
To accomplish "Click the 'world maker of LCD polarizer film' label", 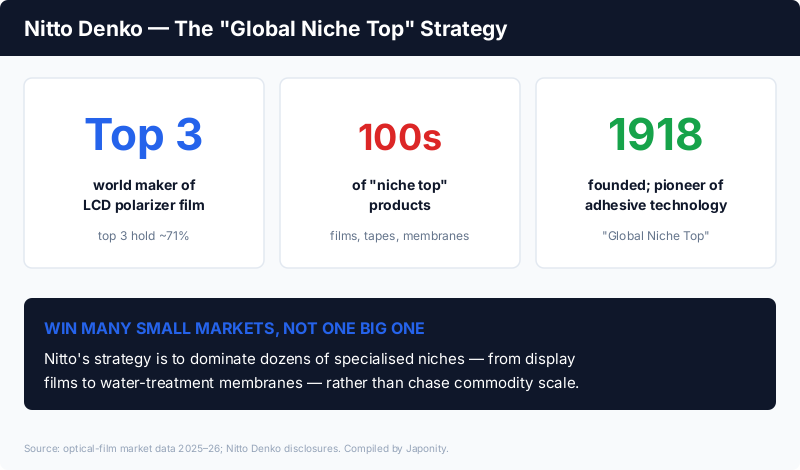I will coord(144,195).
